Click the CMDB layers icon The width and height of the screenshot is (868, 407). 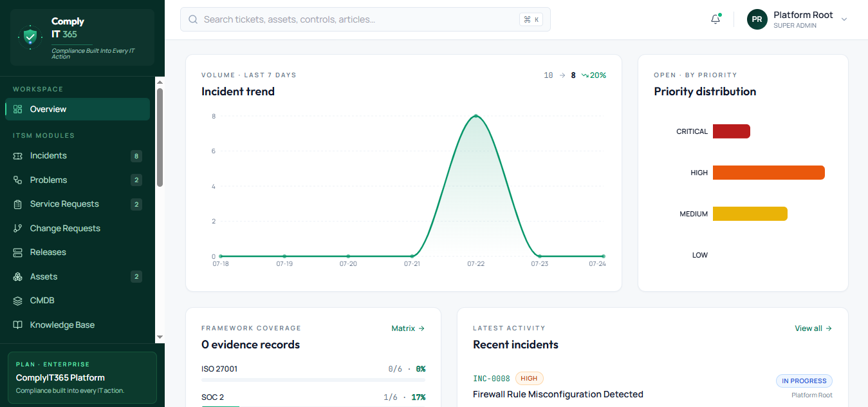coord(18,301)
